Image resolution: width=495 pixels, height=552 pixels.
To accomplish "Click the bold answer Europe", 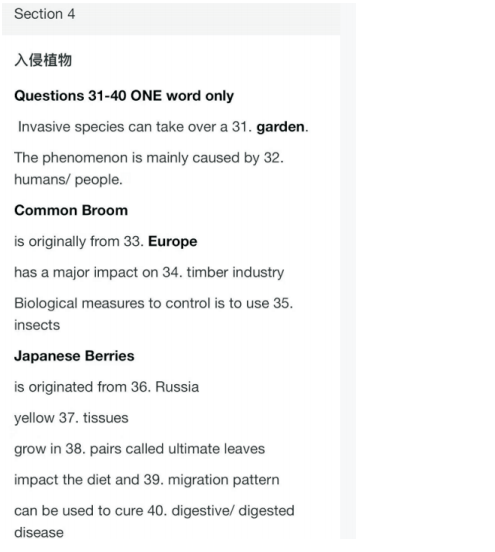I will point(173,242).
